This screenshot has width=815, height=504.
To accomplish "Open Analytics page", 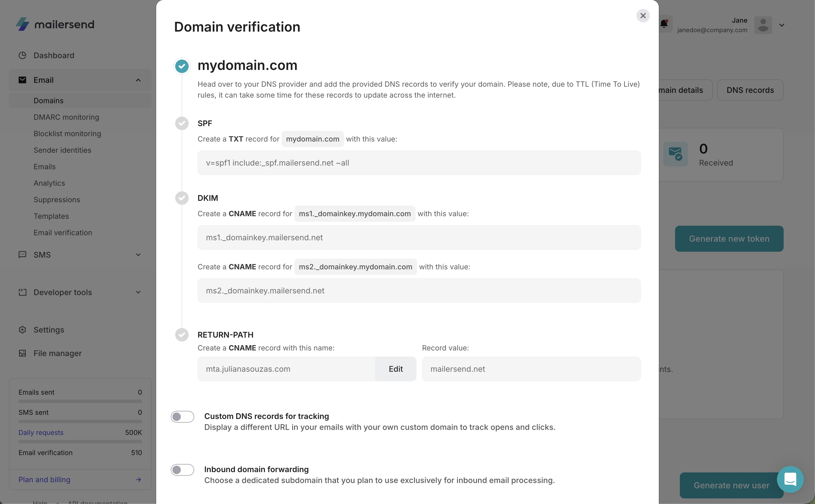I will [x=49, y=183].
